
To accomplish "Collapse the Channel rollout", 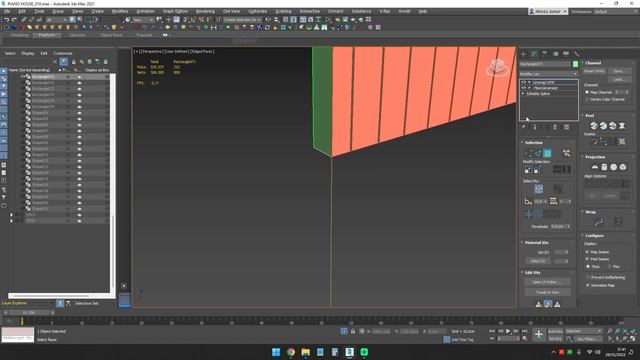I will [x=593, y=63].
